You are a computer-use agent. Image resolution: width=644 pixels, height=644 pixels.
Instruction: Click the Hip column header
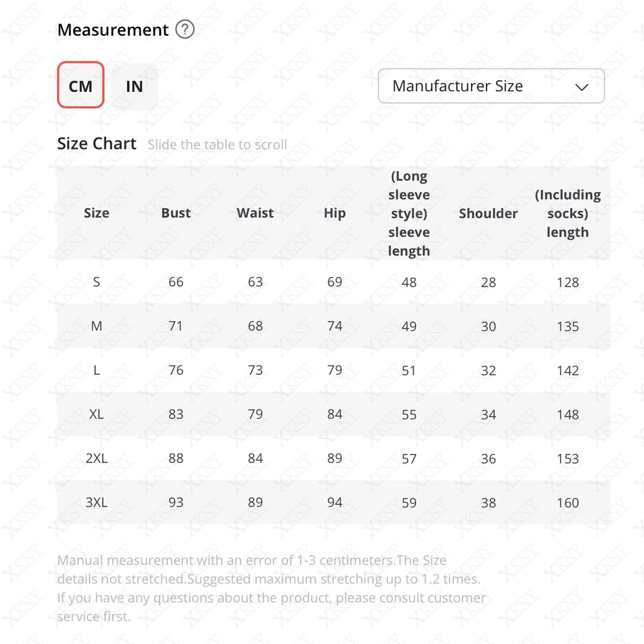(x=335, y=213)
